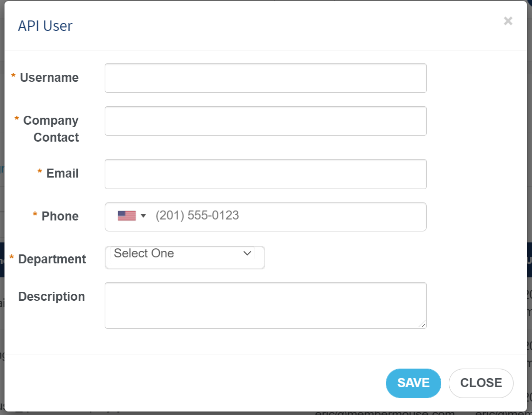This screenshot has width=532, height=415.
Task: Click the CLOSE button in the footer
Action: [x=481, y=383]
